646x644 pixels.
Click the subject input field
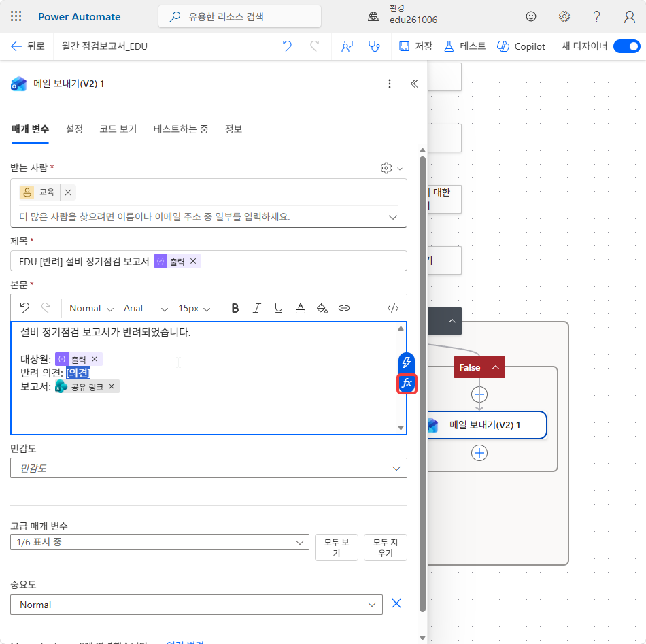209,261
